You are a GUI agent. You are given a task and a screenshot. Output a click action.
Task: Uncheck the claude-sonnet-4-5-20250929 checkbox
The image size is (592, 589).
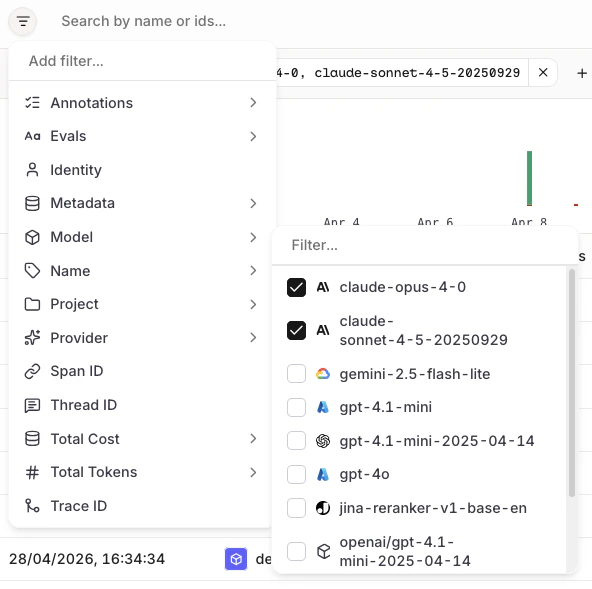click(296, 330)
